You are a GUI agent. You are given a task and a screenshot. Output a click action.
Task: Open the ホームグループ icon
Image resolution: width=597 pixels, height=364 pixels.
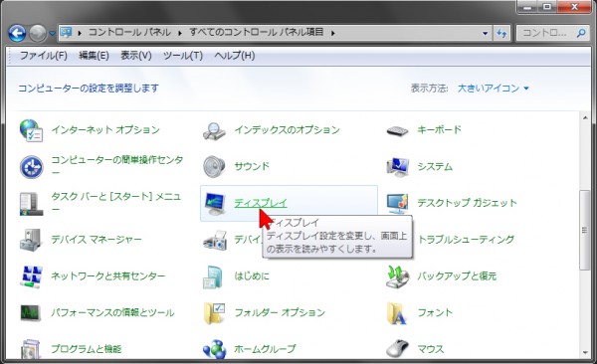(x=214, y=349)
